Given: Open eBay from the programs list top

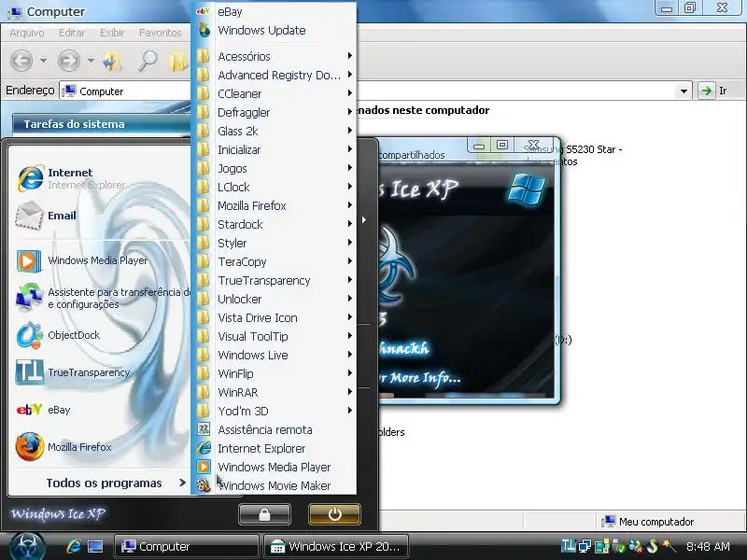Looking at the screenshot, I should coord(274,11).
